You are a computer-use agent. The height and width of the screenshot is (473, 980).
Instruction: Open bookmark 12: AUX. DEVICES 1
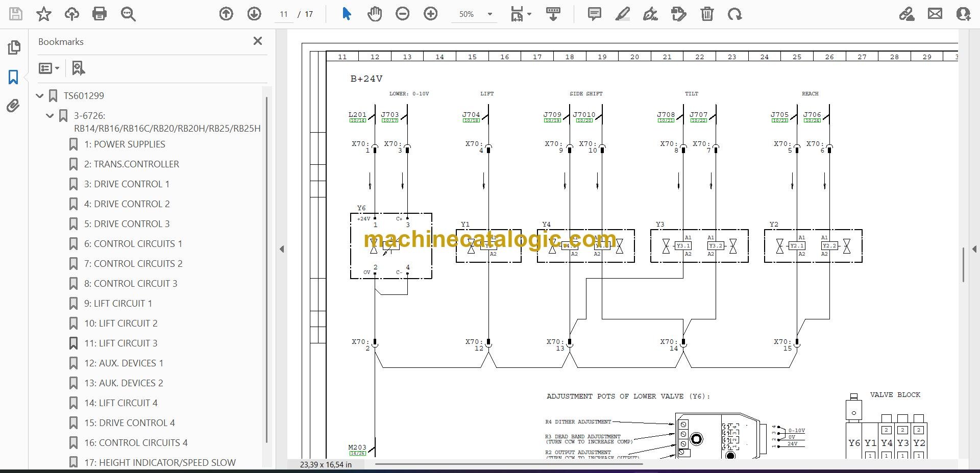[124, 363]
